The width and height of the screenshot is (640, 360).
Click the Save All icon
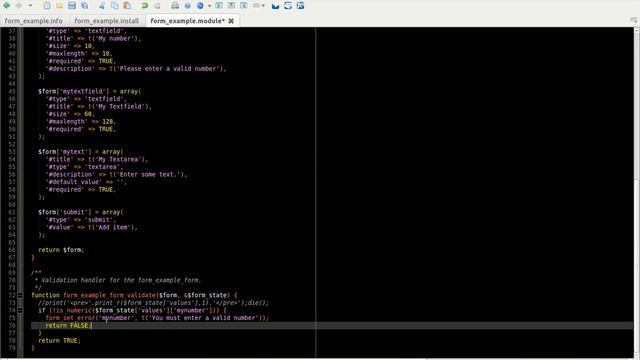click(x=84, y=6)
